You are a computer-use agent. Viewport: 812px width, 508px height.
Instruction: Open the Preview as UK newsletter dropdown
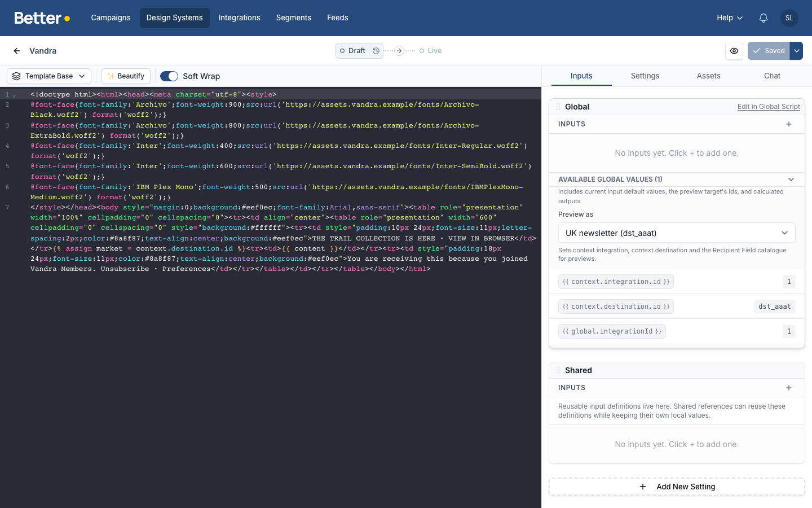[x=677, y=233]
